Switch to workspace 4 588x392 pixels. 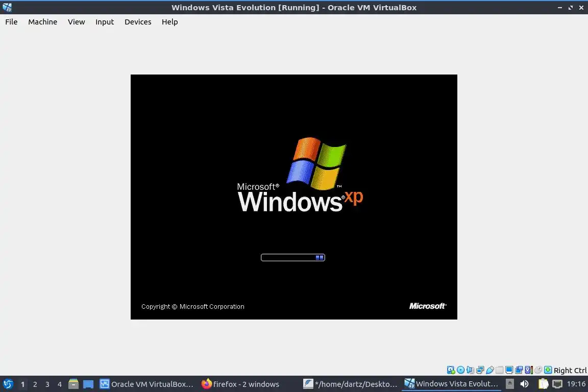[x=59, y=384]
